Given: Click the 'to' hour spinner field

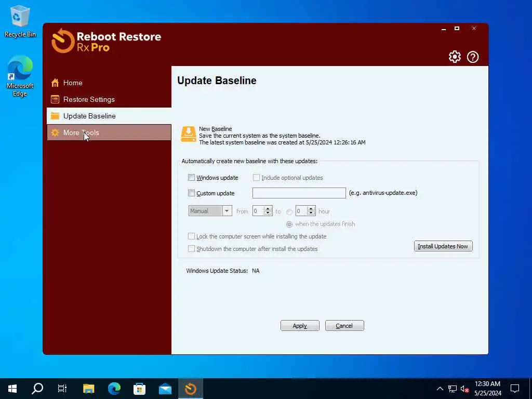Looking at the screenshot, I should pyautogui.click(x=305, y=211).
